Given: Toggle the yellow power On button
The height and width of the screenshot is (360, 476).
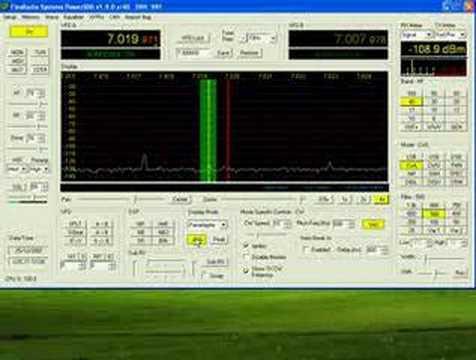Looking at the screenshot, I should point(28,31).
